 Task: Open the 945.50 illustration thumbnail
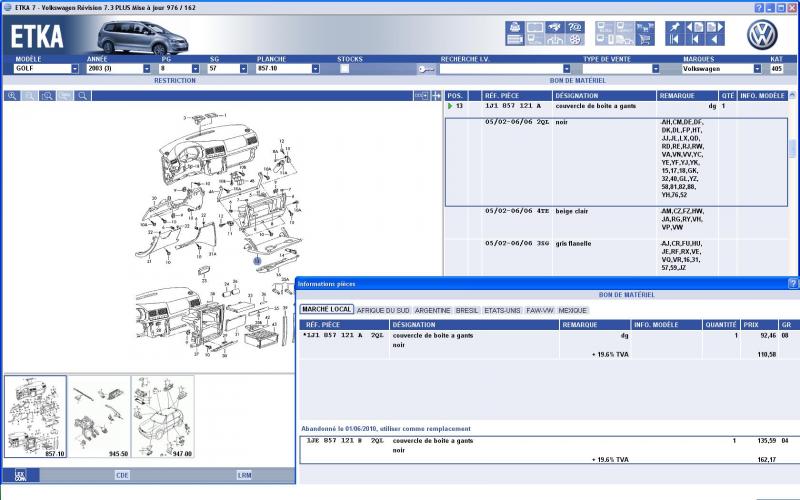point(99,416)
